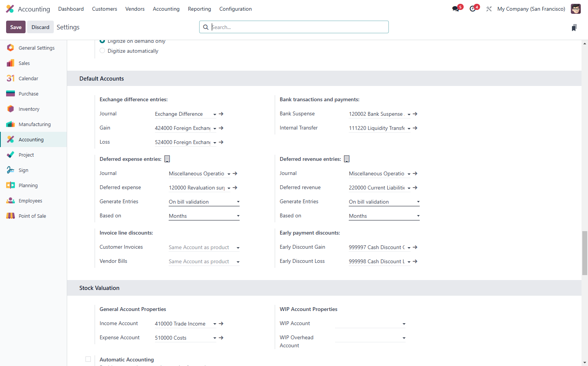The height and width of the screenshot is (366, 588).
Task: Open 120002 Bank Suspense record arrow
Action: (415, 114)
